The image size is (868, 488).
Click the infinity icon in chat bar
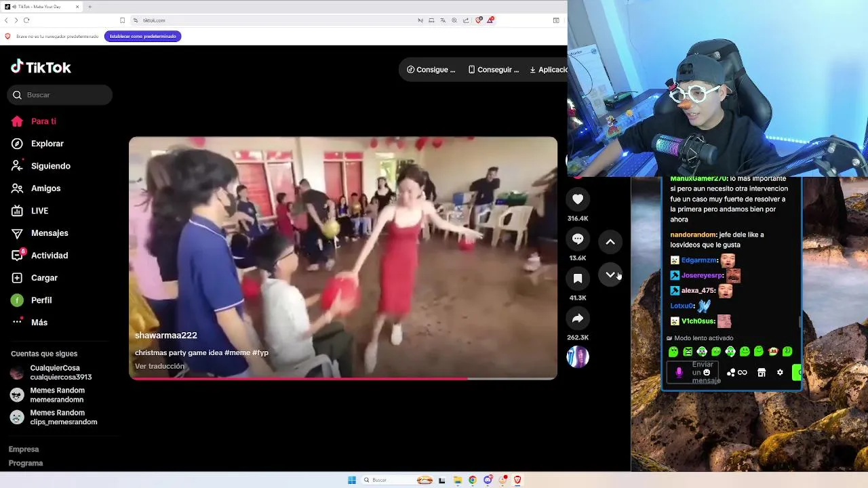[x=743, y=373]
